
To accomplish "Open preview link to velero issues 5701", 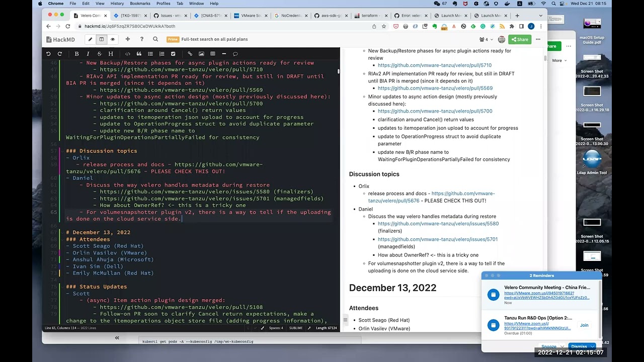I will 438,239.
